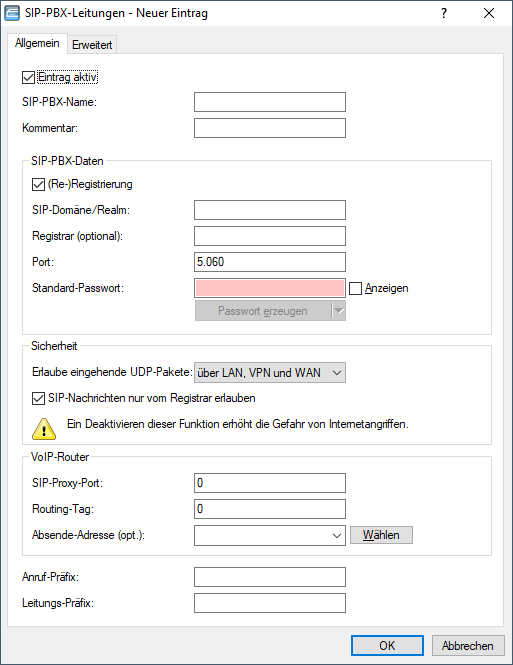Enable the Anzeigen password checkbox
This screenshot has height=665, width=513.
[x=355, y=288]
